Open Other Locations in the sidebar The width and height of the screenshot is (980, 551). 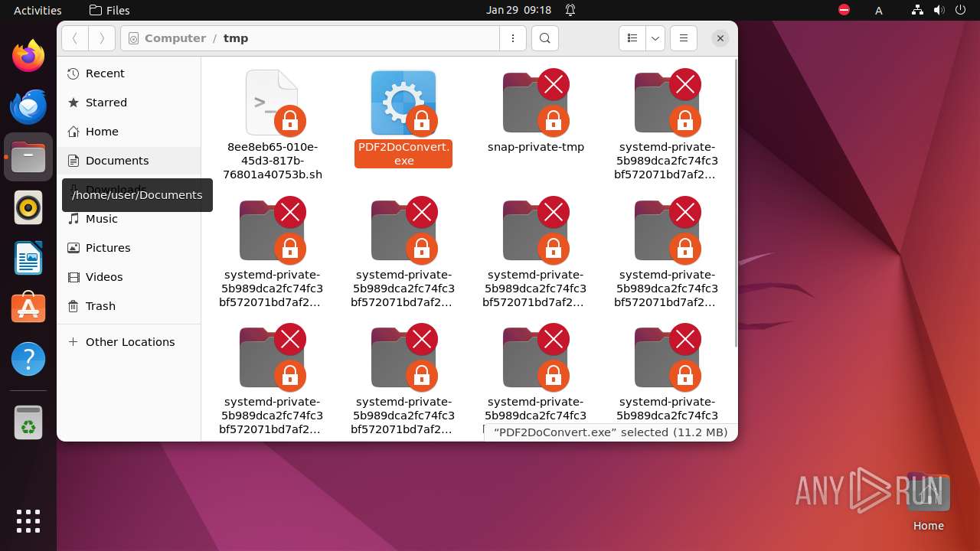coord(129,342)
